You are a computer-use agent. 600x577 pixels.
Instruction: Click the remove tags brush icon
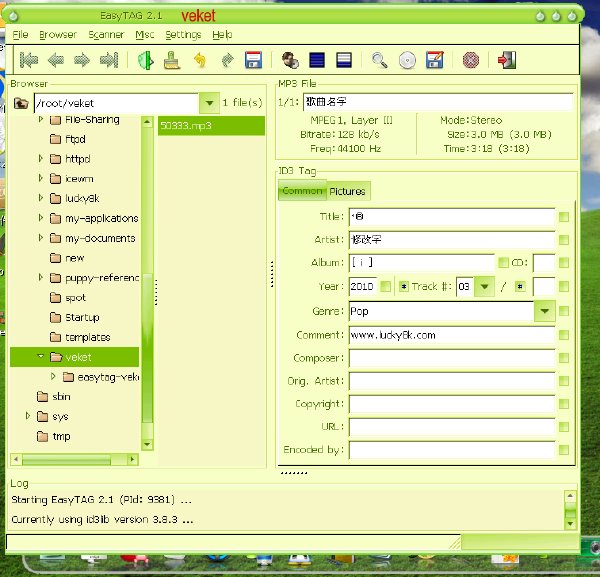(172, 60)
